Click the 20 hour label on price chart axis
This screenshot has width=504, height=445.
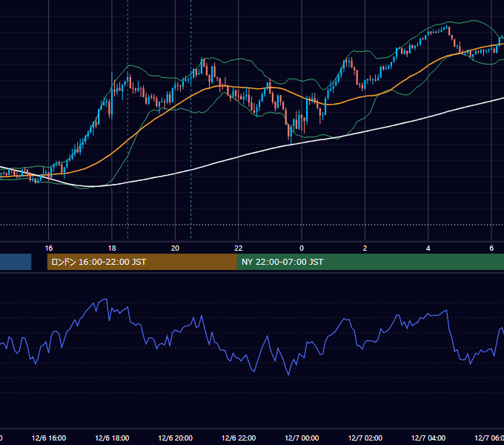pyautogui.click(x=175, y=248)
